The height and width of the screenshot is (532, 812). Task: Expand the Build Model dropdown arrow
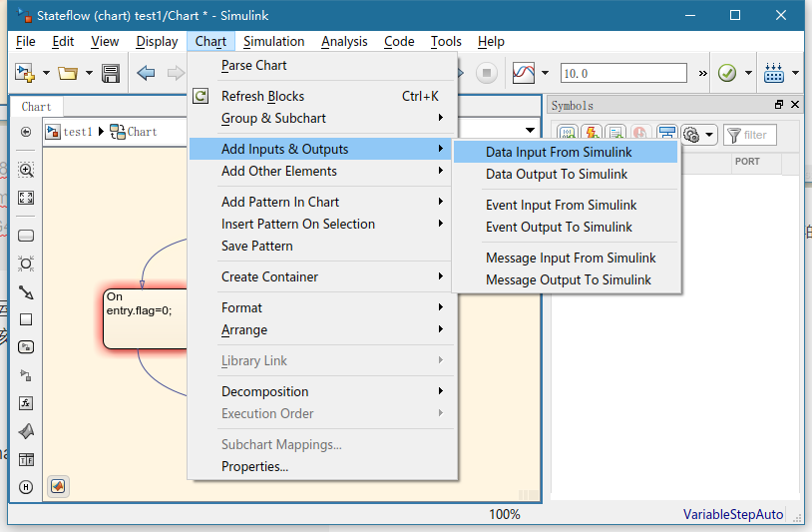pos(795,73)
